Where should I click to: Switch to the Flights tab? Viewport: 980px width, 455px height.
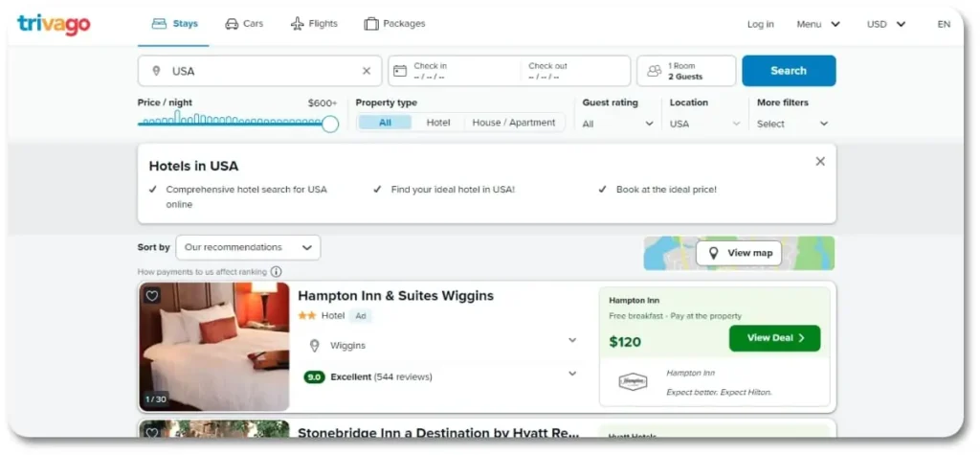tap(314, 24)
